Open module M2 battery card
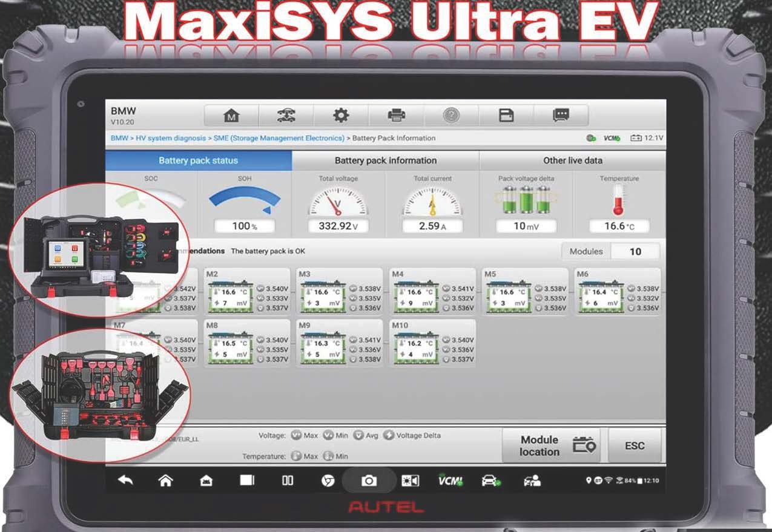 pyautogui.click(x=246, y=291)
